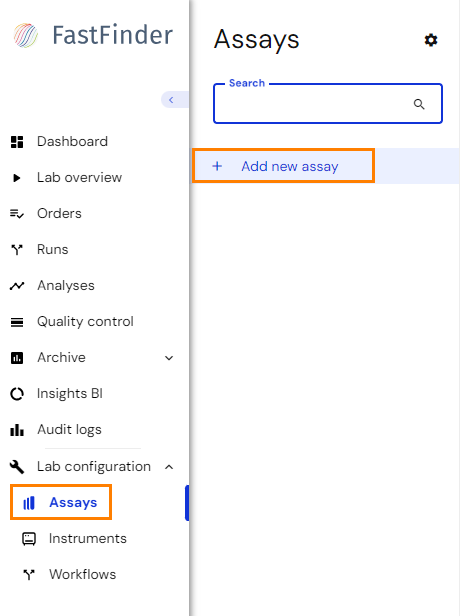Select the Insights BI circular icon
This screenshot has width=463, height=616.
click(x=17, y=394)
